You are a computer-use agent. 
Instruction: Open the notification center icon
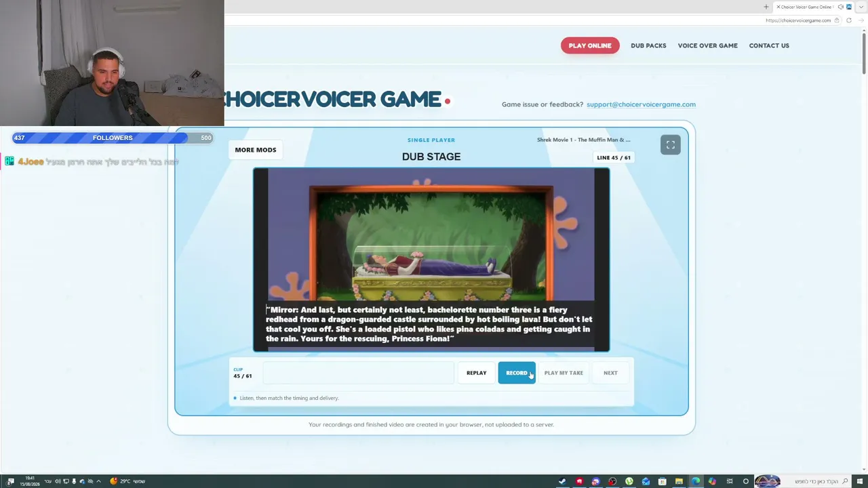pyautogui.click(x=10, y=481)
